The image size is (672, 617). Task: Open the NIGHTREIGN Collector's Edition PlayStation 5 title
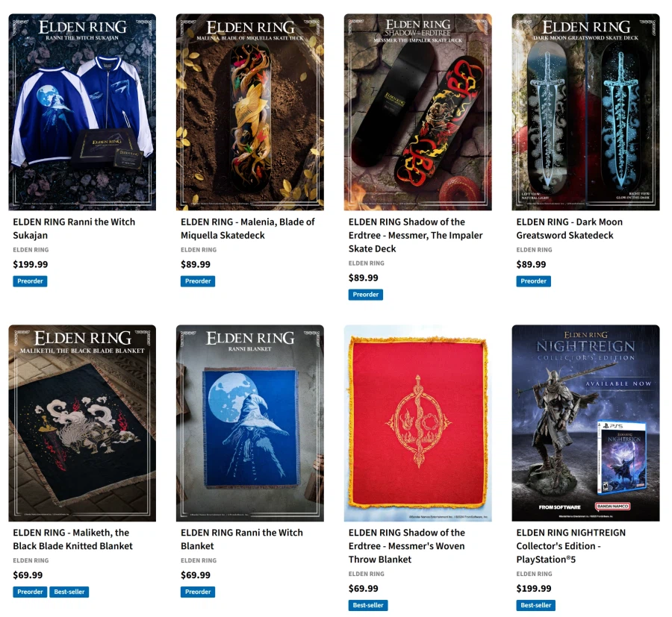click(571, 546)
